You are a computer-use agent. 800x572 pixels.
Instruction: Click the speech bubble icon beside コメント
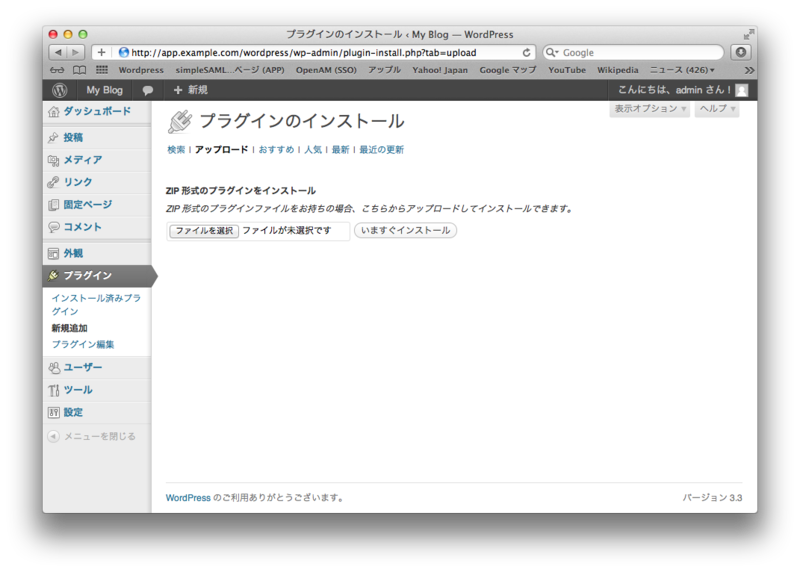(x=54, y=227)
